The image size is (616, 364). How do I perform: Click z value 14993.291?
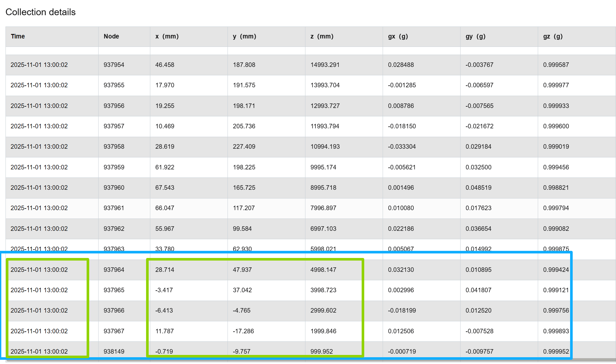pos(325,65)
